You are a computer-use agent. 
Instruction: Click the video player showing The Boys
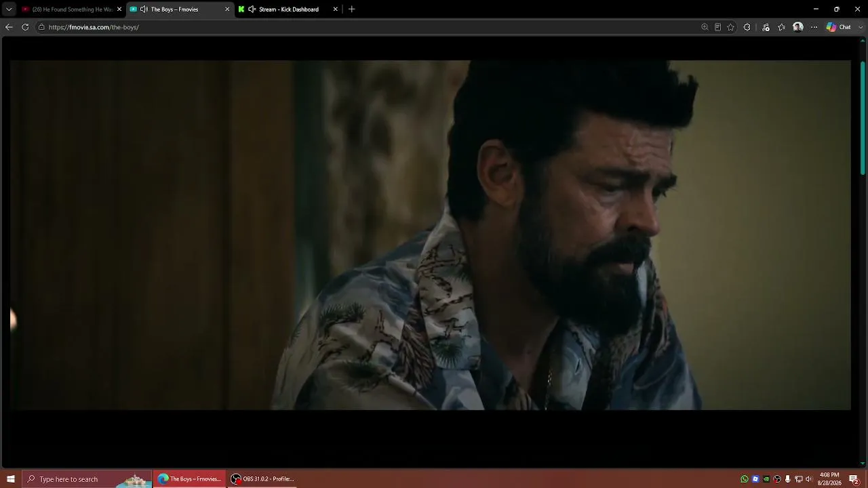[430, 235]
